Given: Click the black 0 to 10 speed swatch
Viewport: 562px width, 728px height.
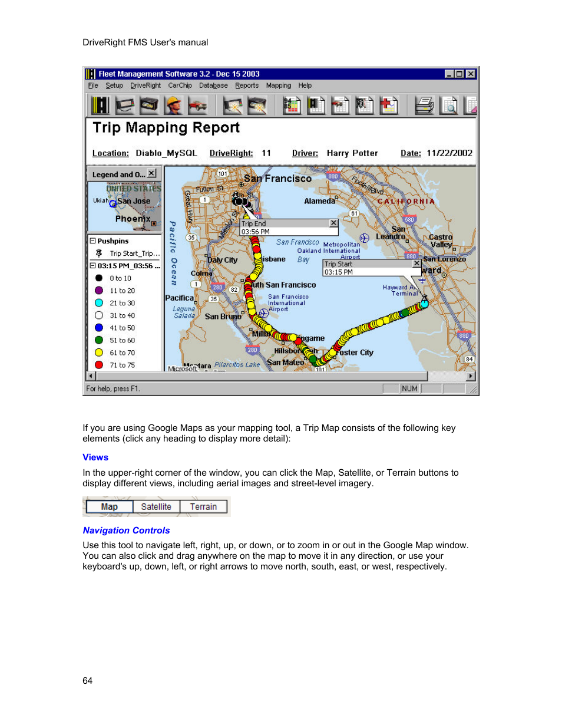Looking at the screenshot, I should 99,278.
